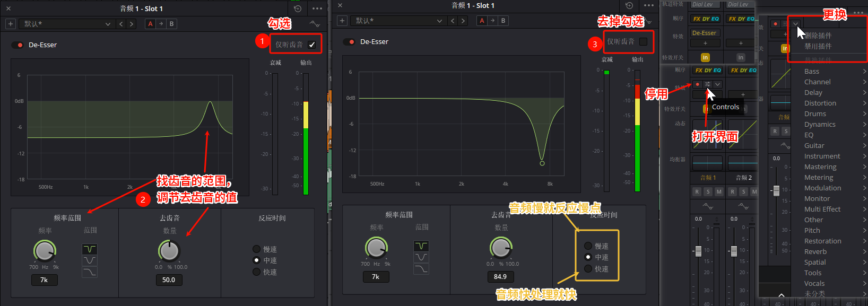Open preset dropdown in right De-Esser window
Viewport: 868px width, 306px height.
398,21
